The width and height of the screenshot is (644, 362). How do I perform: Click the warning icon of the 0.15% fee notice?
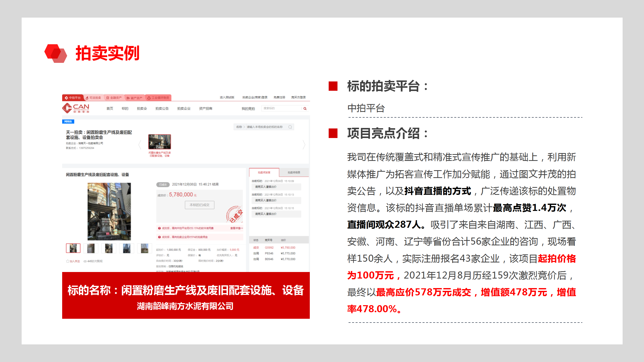pyautogui.click(x=159, y=228)
